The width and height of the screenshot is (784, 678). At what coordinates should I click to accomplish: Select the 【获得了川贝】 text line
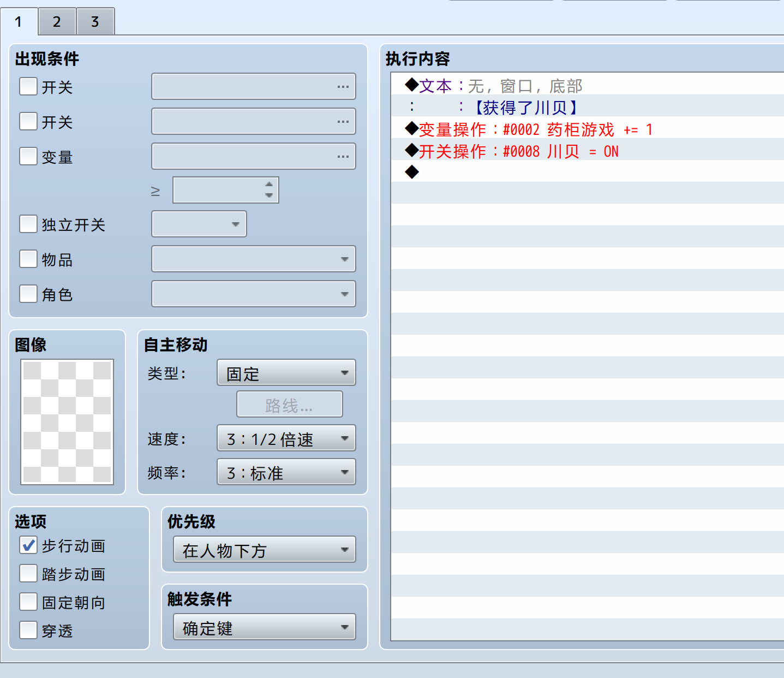click(x=587, y=106)
